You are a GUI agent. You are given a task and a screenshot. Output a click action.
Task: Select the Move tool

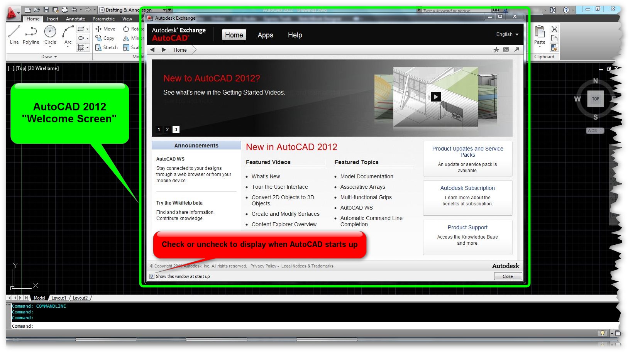[x=105, y=29]
